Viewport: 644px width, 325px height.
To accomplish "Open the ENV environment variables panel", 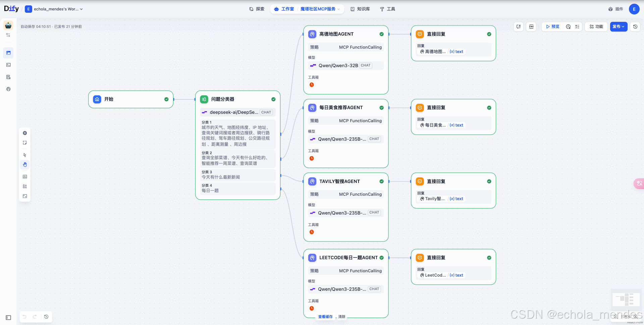I will click(x=532, y=27).
